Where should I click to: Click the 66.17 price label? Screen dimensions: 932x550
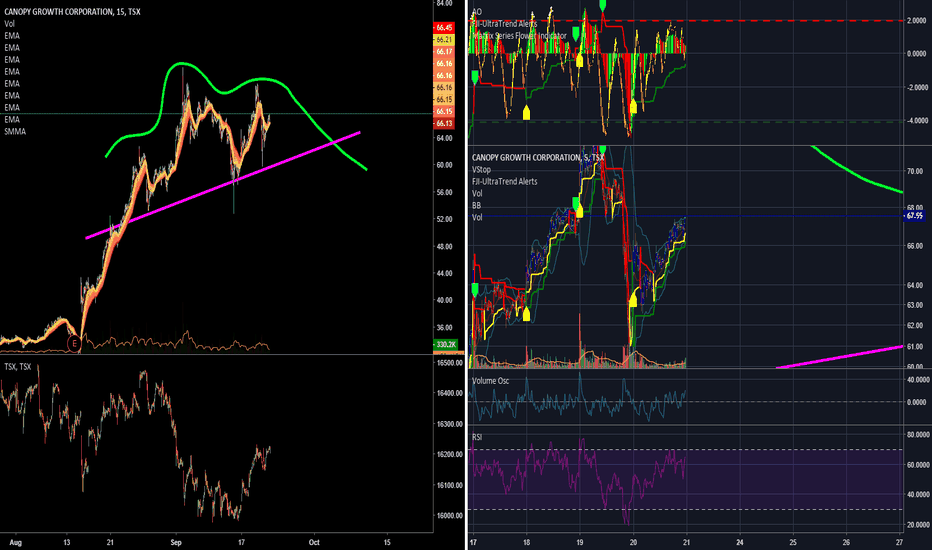click(444, 52)
